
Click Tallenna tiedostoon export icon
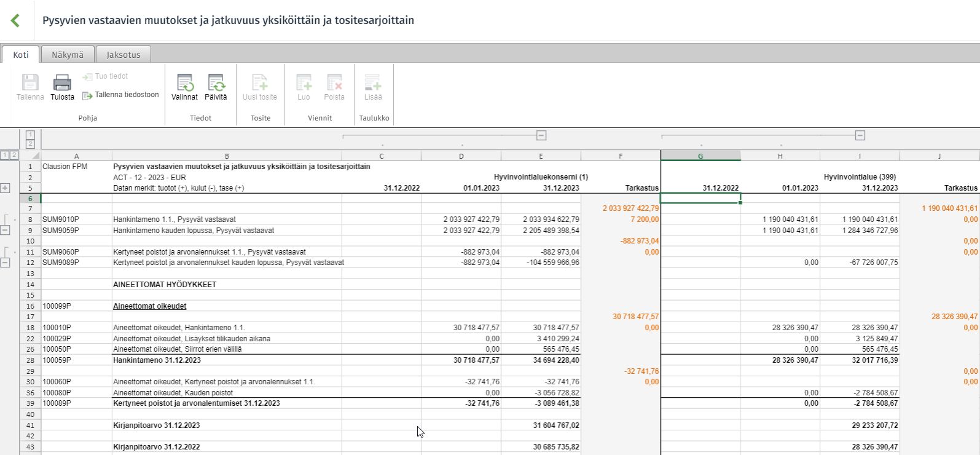(87, 95)
